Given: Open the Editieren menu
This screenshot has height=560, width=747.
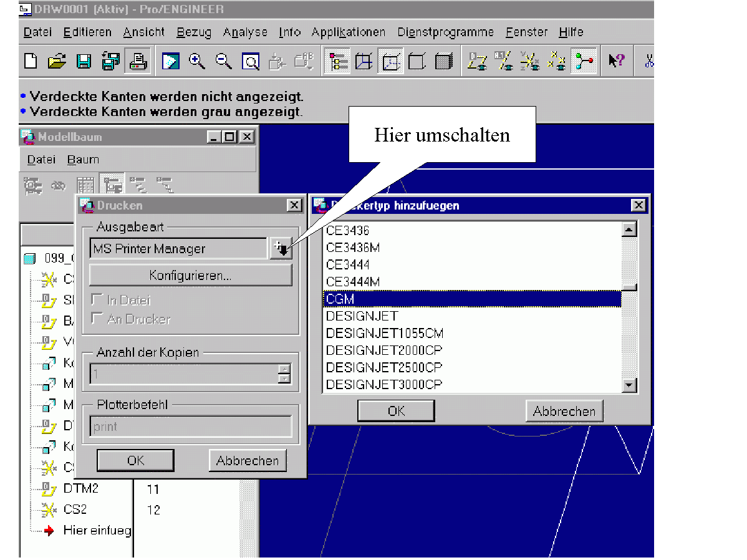Looking at the screenshot, I should pos(87,32).
